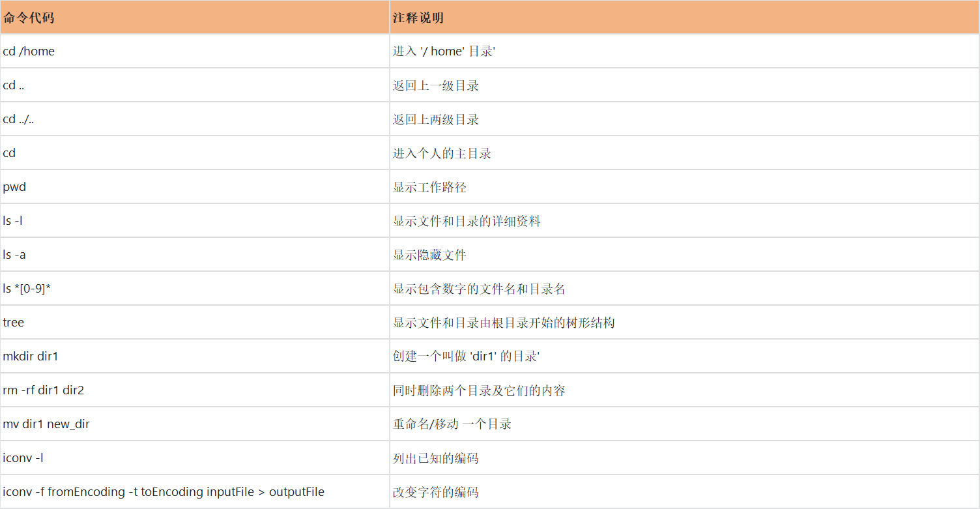
Task: Click the 'iconv -l' command cell
Action: pyautogui.click(x=195, y=458)
